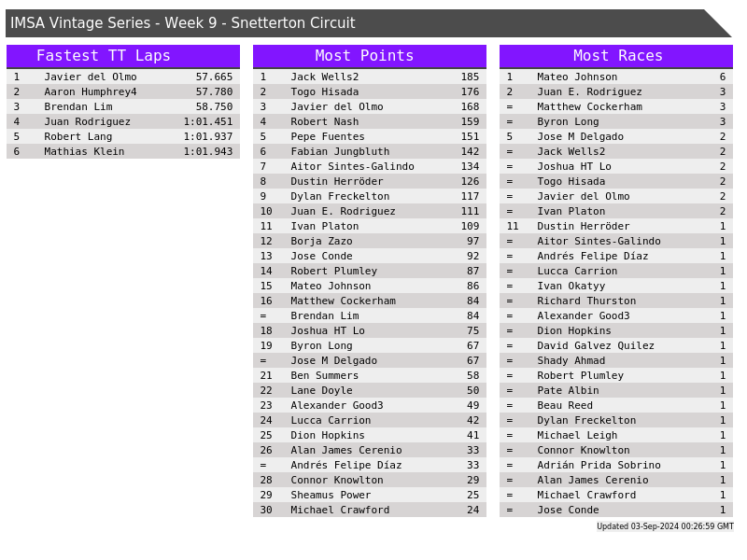Click the IMSA Vintage Series title bar

(x=183, y=23)
